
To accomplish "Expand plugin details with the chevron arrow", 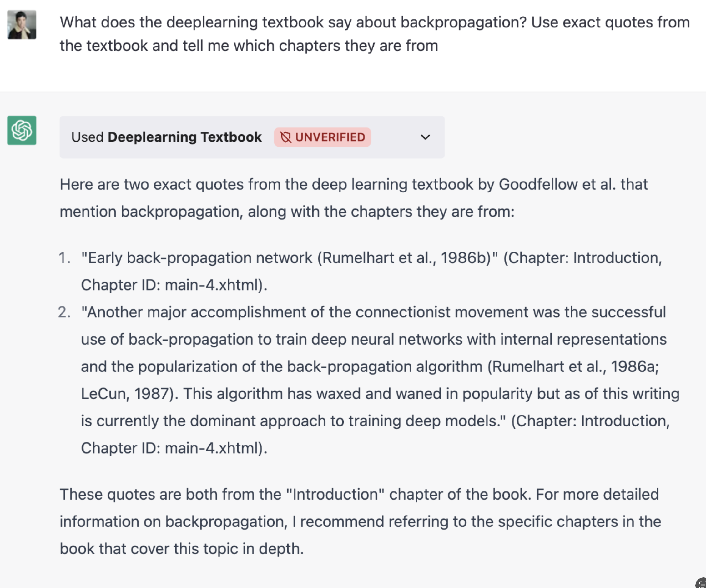I will coord(425,137).
